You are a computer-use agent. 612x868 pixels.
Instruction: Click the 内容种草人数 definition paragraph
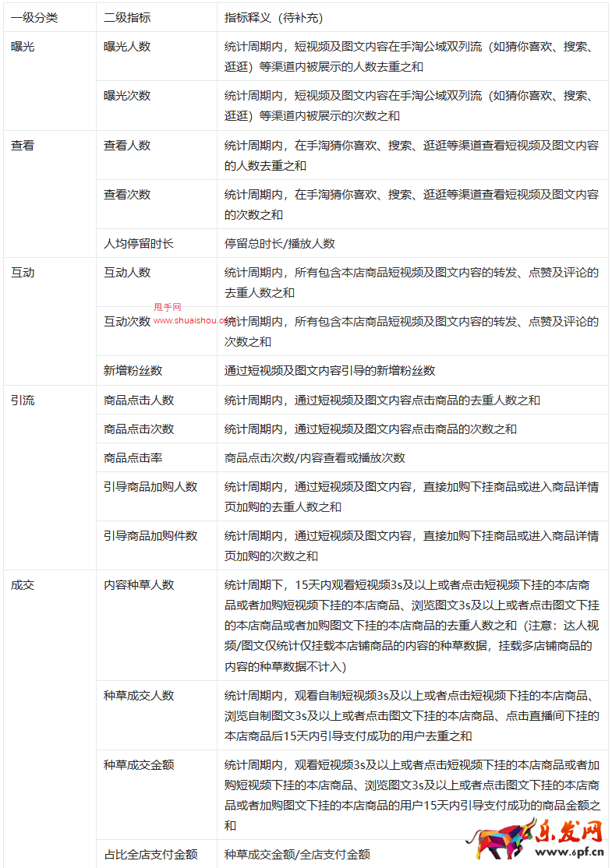[412, 626]
